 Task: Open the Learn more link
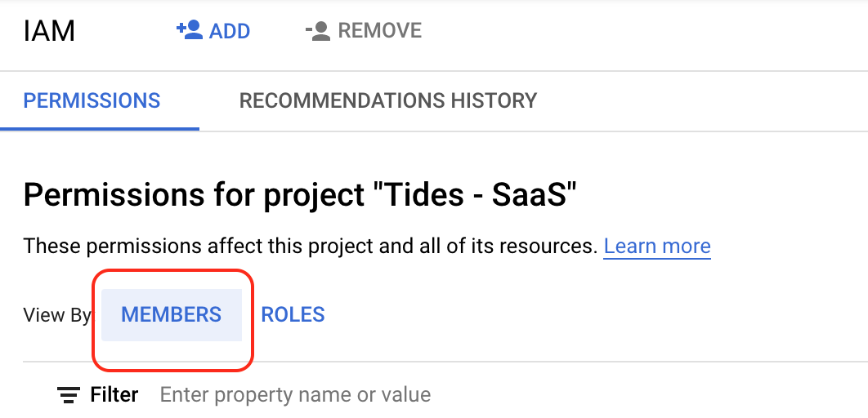point(657,246)
